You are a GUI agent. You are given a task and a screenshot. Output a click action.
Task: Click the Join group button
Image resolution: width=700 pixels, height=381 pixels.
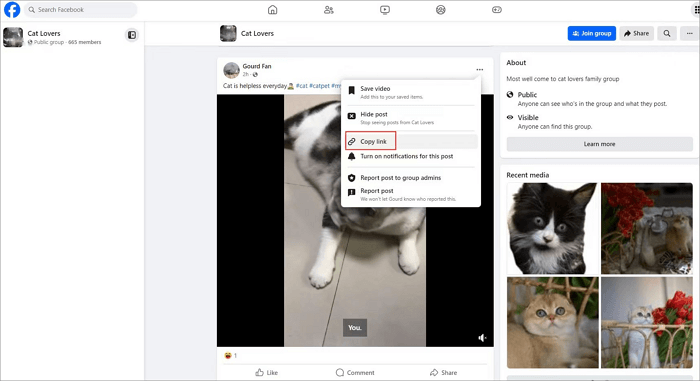(x=592, y=33)
